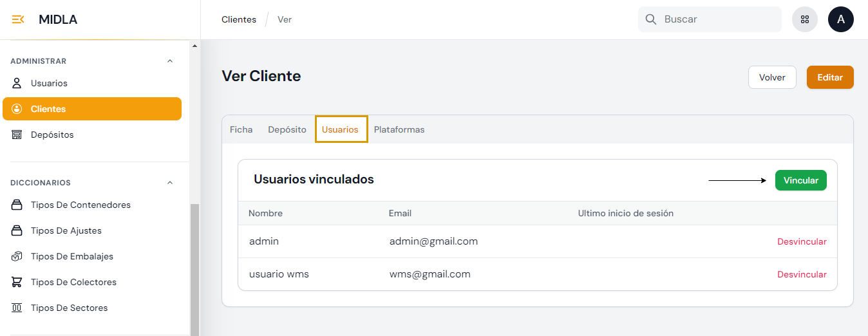The height and width of the screenshot is (336, 868).
Task: Open the apps grid icon in header
Action: tap(805, 19)
